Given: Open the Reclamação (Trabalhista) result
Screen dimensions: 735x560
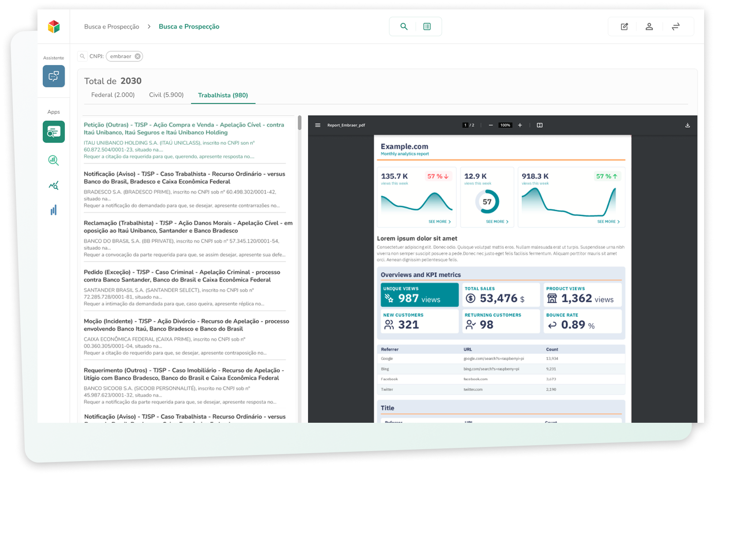Looking at the screenshot, I should pos(188,239).
